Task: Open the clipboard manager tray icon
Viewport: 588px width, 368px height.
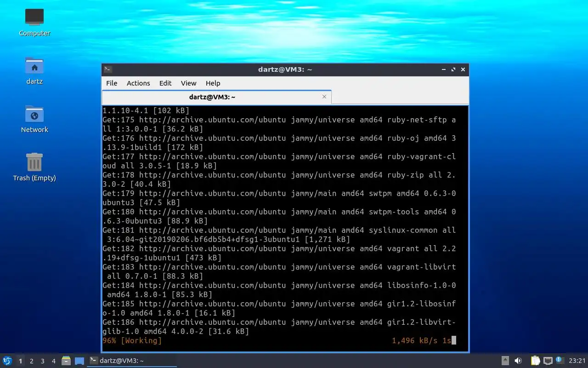Action: point(535,361)
